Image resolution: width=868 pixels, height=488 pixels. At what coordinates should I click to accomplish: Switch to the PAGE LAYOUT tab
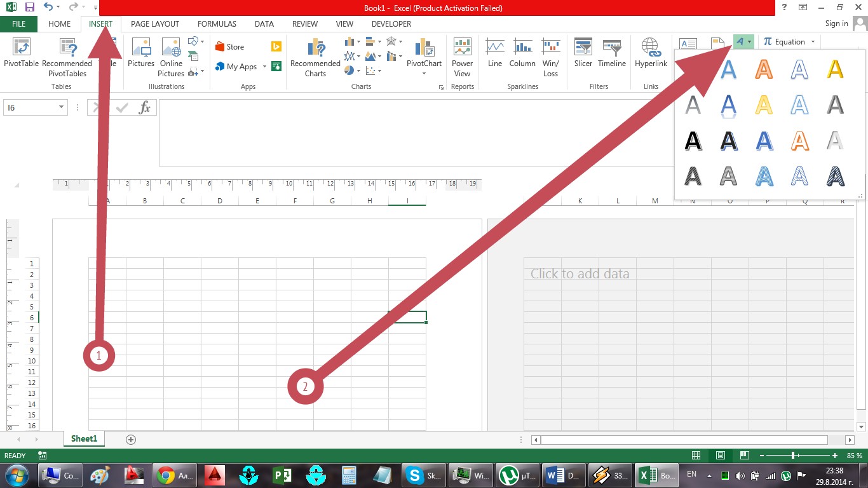pos(155,24)
